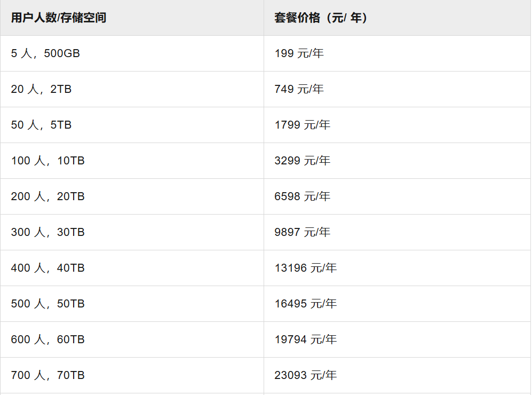The image size is (532, 395).
Task: Click the 9897 元/年 price cell
Action: pos(303,232)
